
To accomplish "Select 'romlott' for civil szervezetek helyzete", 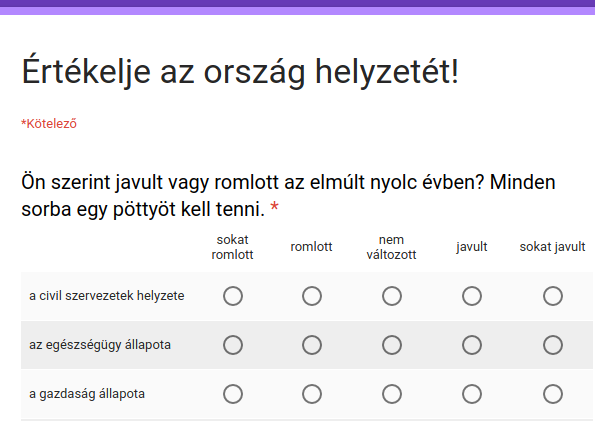I will [x=312, y=296].
